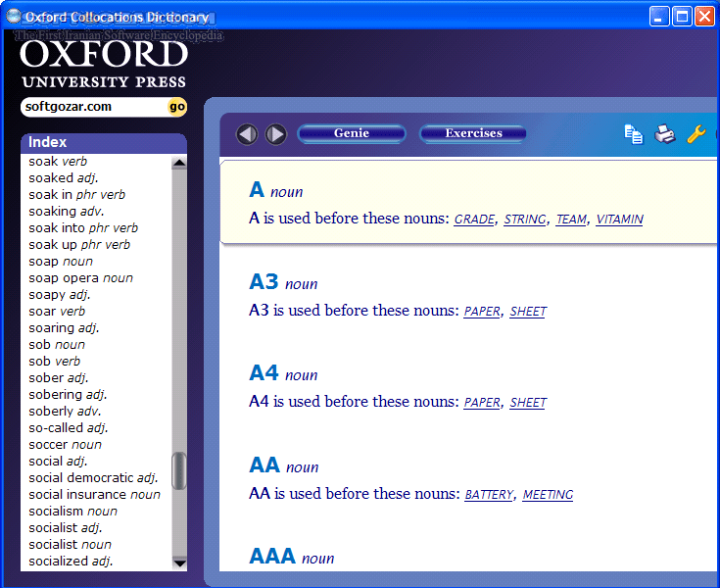Click the 'A noun' entry heading
The height and width of the screenshot is (588, 720).
[276, 190]
